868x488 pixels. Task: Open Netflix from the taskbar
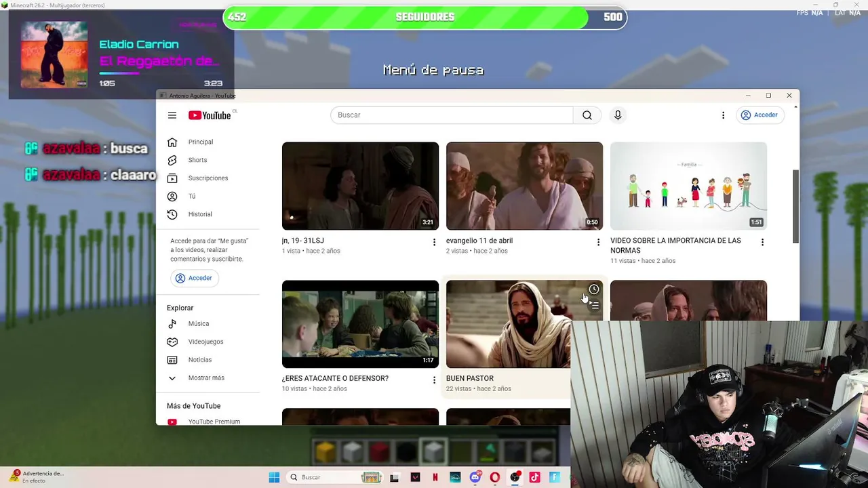435,477
